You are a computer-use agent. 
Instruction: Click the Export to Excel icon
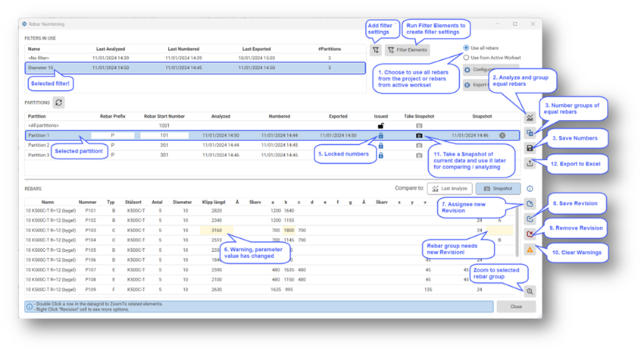pyautogui.click(x=530, y=163)
